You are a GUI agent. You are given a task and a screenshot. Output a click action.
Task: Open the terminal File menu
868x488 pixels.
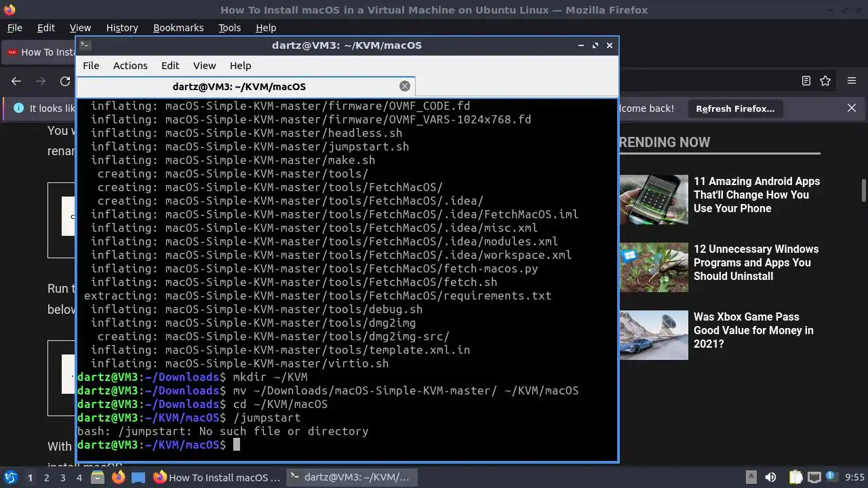(91, 66)
